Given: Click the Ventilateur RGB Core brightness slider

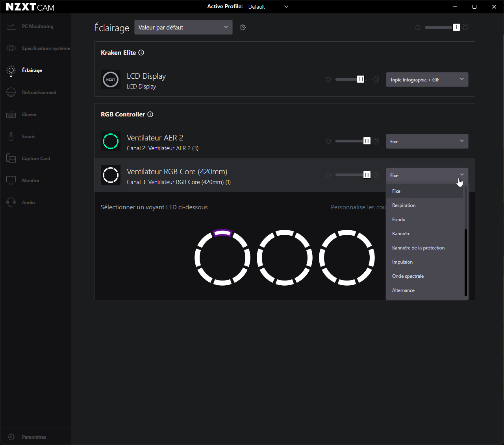Looking at the screenshot, I should 353,175.
